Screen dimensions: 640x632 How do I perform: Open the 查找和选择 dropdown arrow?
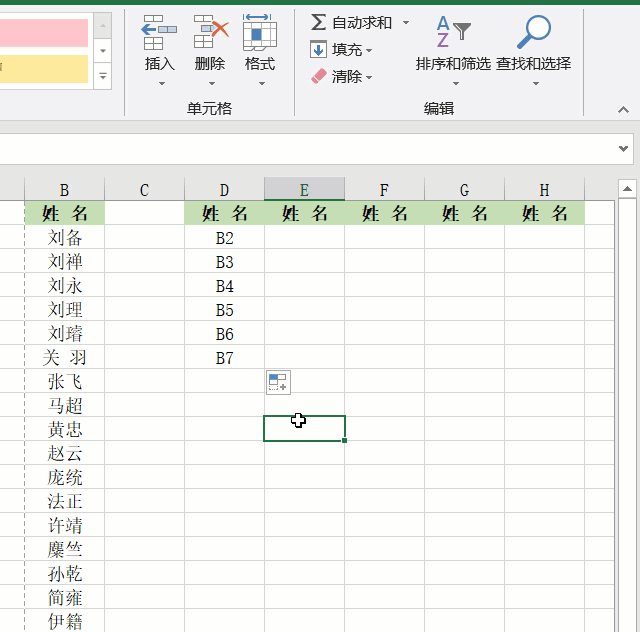click(536, 83)
